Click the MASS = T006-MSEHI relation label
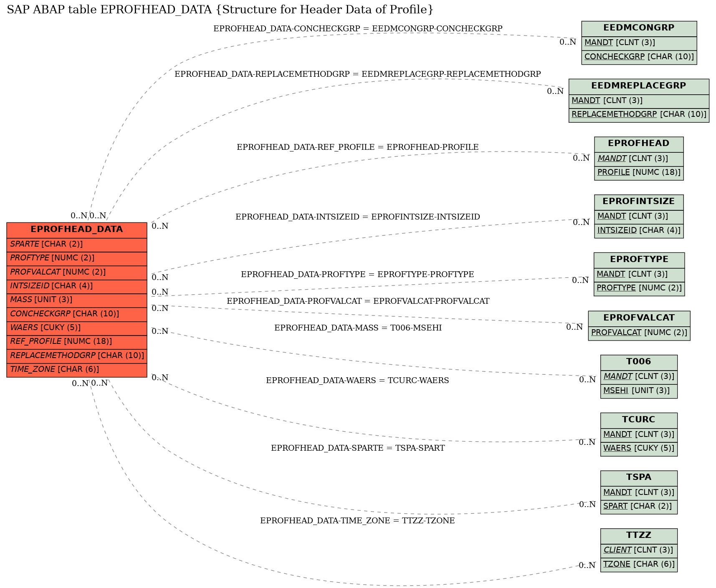Image resolution: width=716 pixels, height=588 pixels. pyautogui.click(x=358, y=328)
